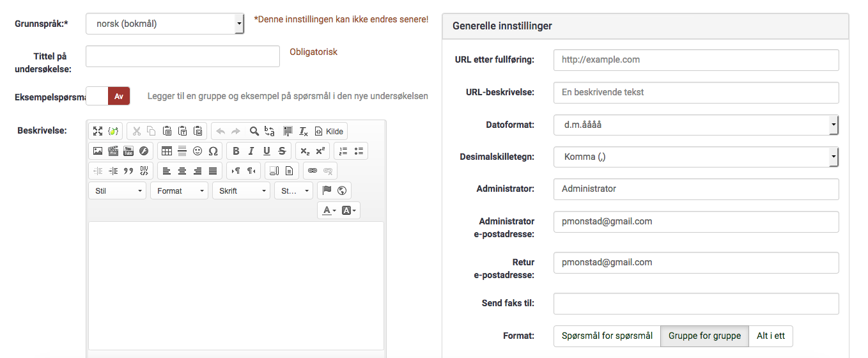Viewport: 868px width, 358px height.
Task: Open the text color picker
Action: [x=329, y=210]
